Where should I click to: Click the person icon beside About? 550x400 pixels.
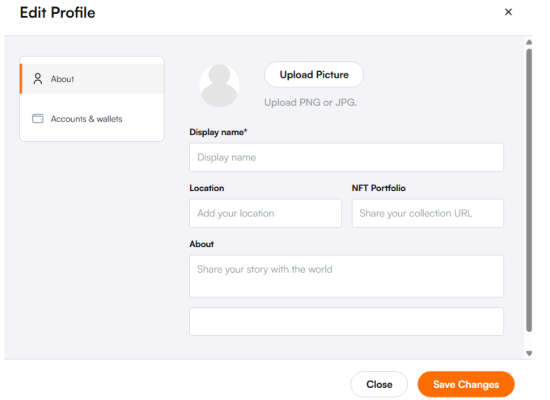(38, 79)
